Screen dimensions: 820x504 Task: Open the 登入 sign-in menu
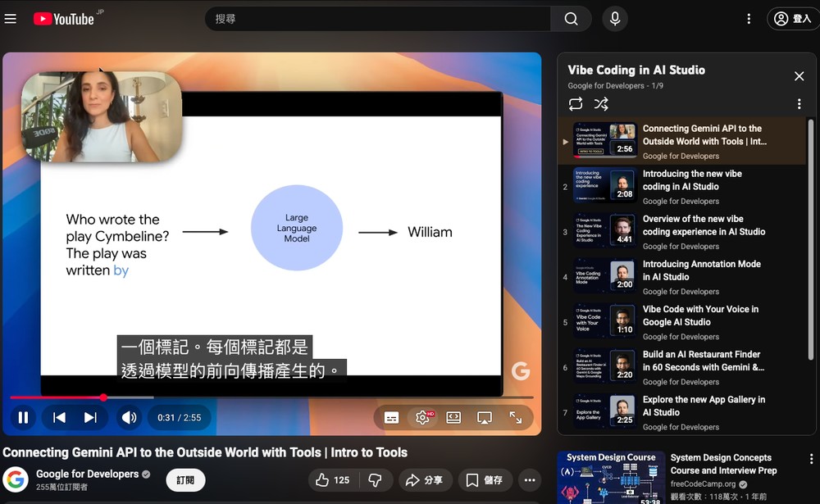(792, 18)
